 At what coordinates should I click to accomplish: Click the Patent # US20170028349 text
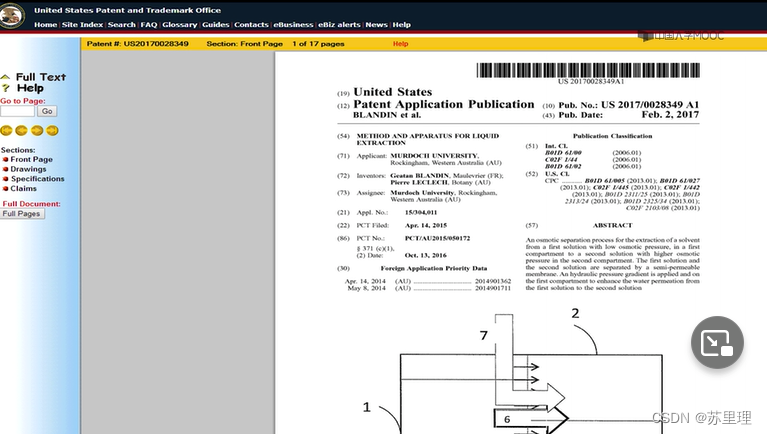pyautogui.click(x=137, y=44)
